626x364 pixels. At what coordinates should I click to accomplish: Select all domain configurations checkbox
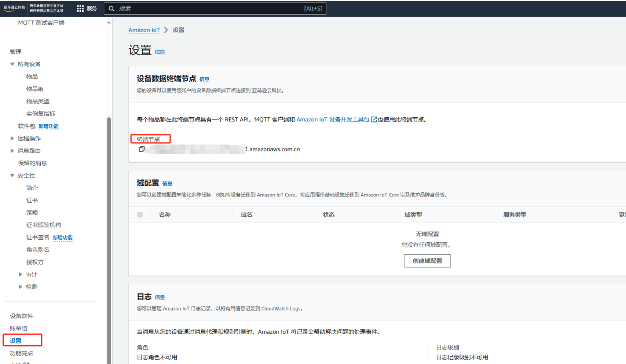(140, 214)
